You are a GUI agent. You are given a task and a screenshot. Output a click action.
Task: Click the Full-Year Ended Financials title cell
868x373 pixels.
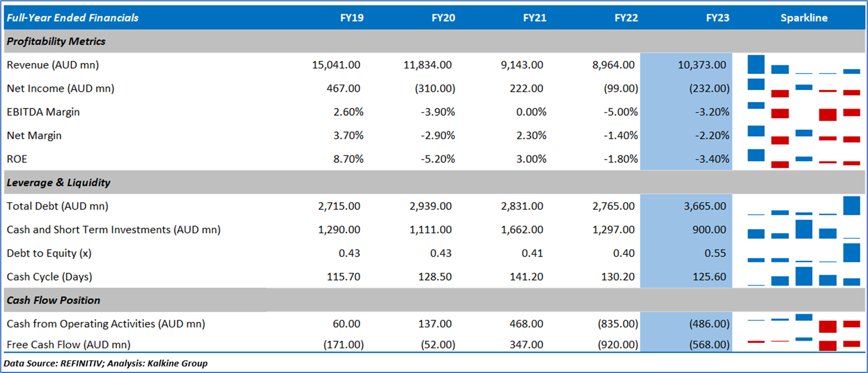pos(72,18)
